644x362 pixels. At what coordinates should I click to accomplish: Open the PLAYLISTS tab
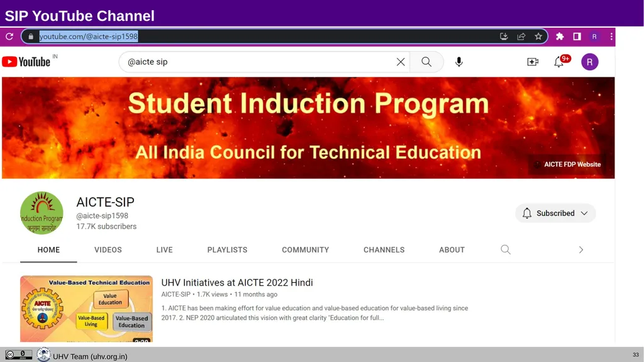click(x=227, y=250)
